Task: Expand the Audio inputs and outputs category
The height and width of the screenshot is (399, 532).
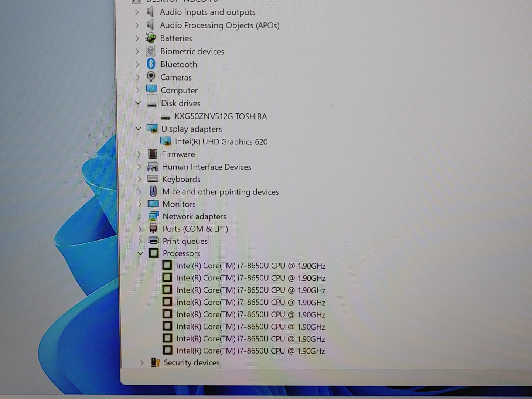Action: point(137,12)
